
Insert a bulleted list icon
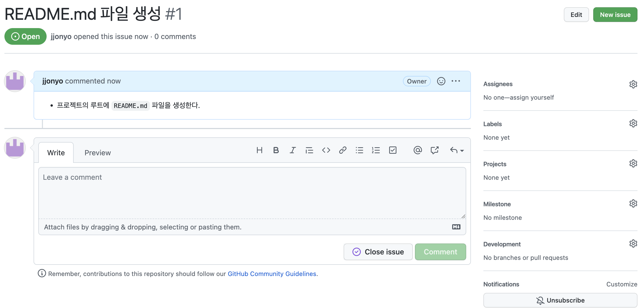(359, 150)
